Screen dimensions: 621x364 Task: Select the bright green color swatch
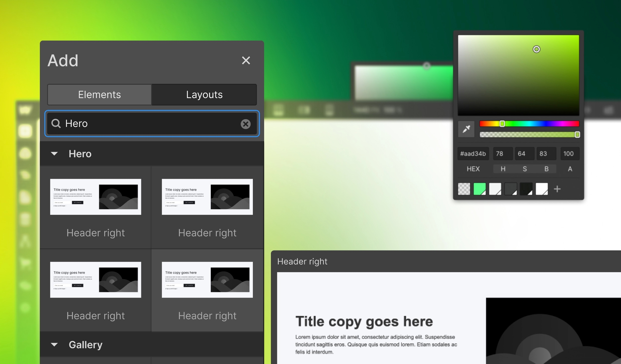pos(479,189)
